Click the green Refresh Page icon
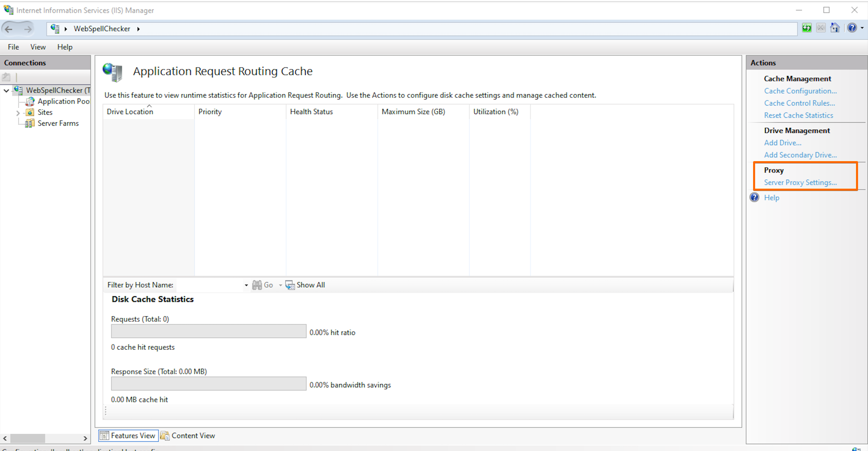Viewport: 868px width, 451px height. click(807, 28)
